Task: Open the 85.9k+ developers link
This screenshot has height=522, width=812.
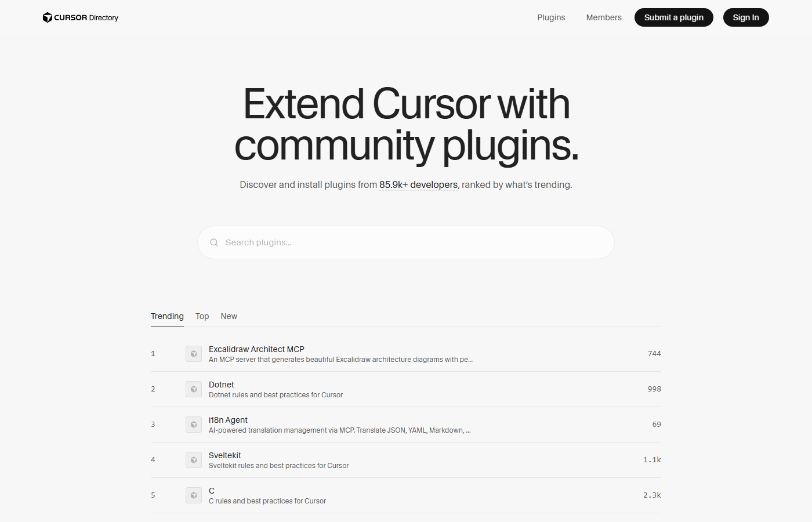Action: (x=419, y=185)
